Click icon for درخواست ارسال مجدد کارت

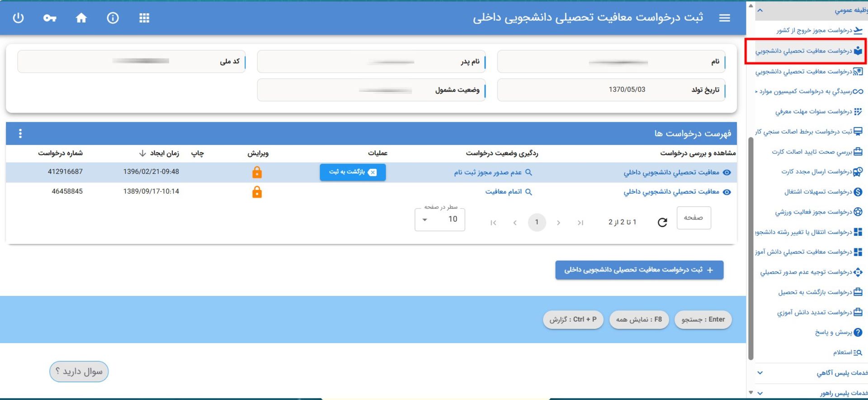[858, 171]
